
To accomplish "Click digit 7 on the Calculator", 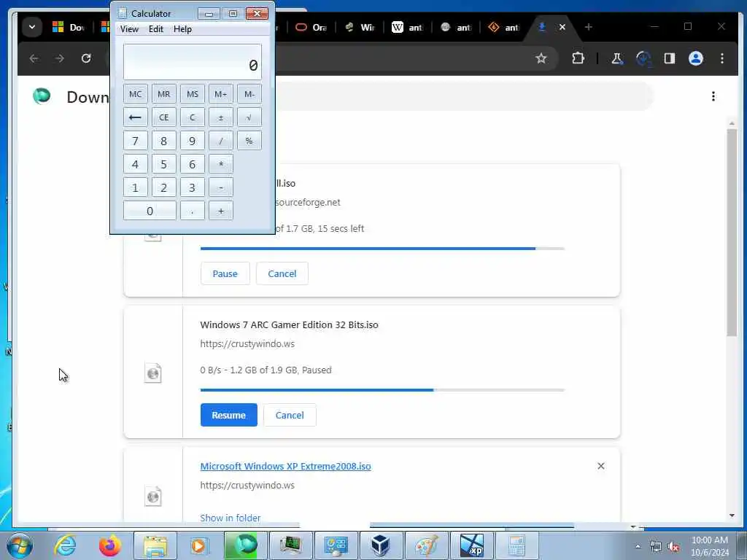I will coord(135,141).
